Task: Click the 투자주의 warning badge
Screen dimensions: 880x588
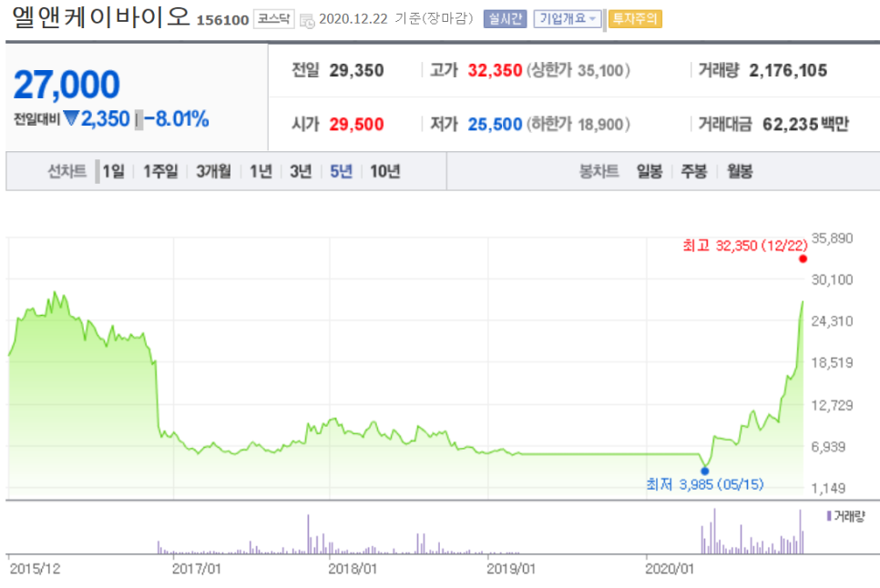Action: pos(635,19)
